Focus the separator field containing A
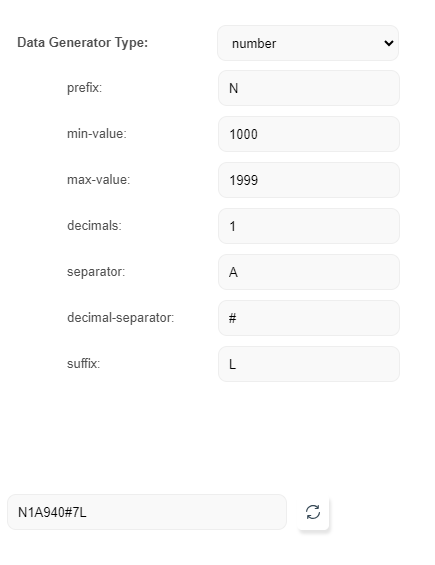The width and height of the screenshot is (435, 565). pos(309,272)
